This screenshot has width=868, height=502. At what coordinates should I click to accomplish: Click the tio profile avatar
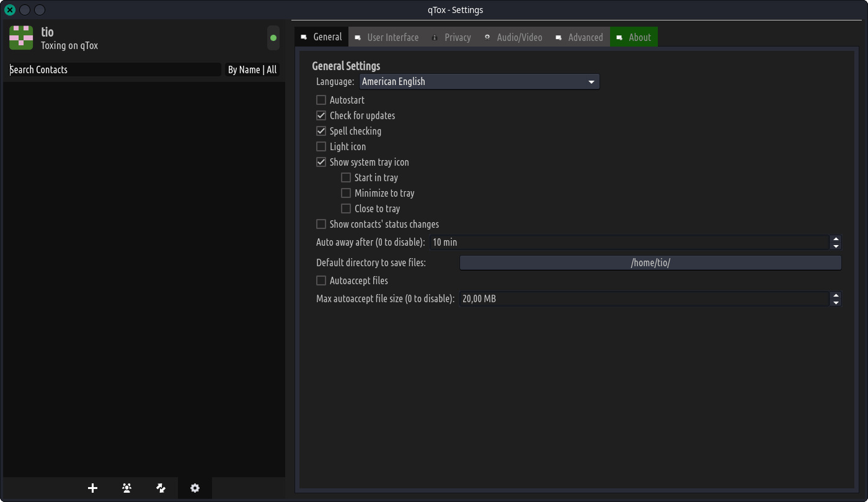21,38
